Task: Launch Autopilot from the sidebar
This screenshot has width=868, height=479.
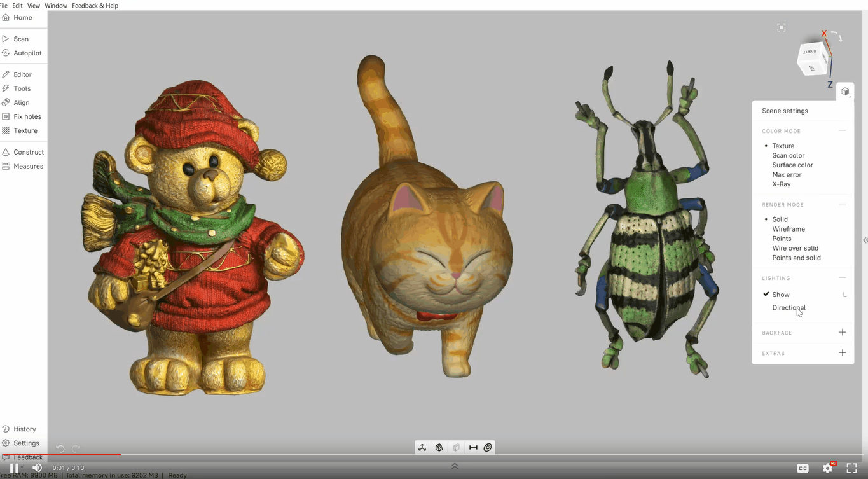Action: [22, 53]
